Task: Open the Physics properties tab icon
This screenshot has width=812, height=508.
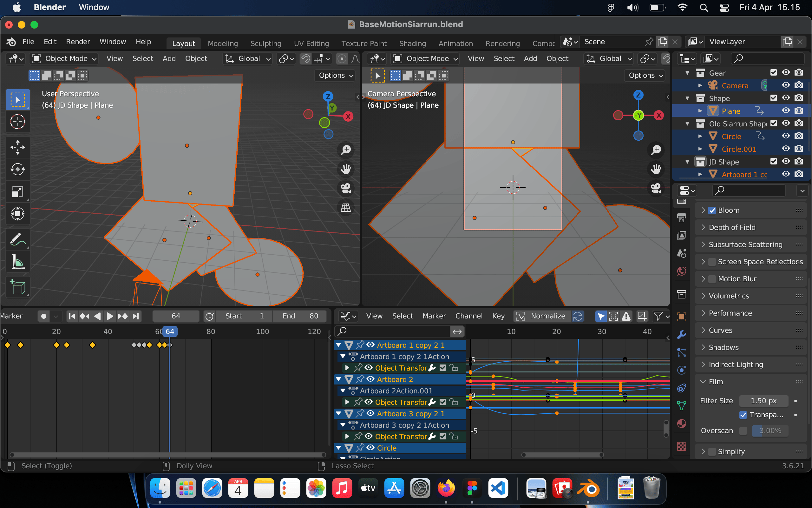Action: click(681, 370)
